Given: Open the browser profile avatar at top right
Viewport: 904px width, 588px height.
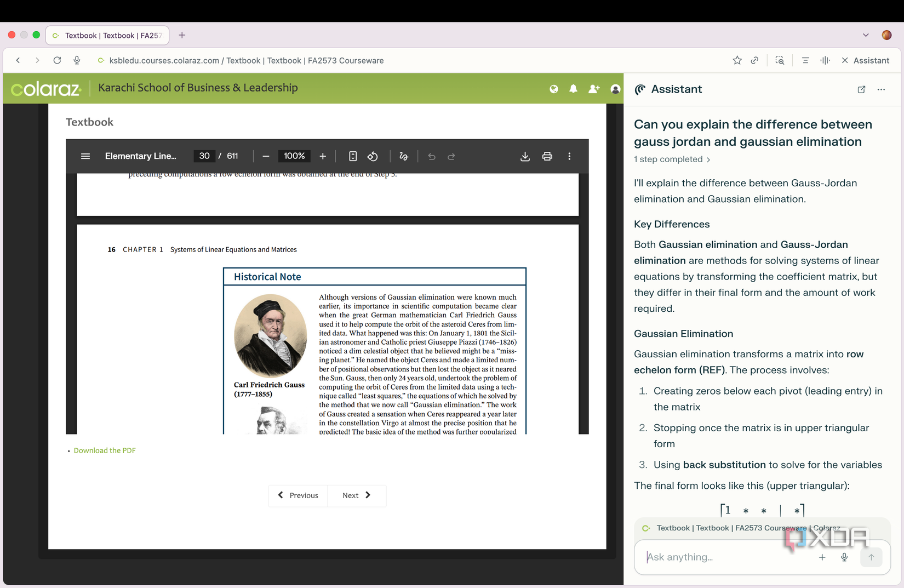Looking at the screenshot, I should (x=886, y=35).
